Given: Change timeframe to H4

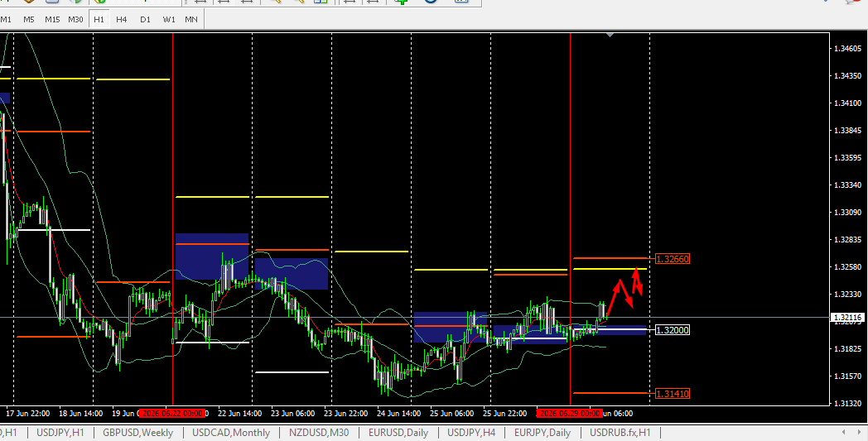Looking at the screenshot, I should 122,19.
